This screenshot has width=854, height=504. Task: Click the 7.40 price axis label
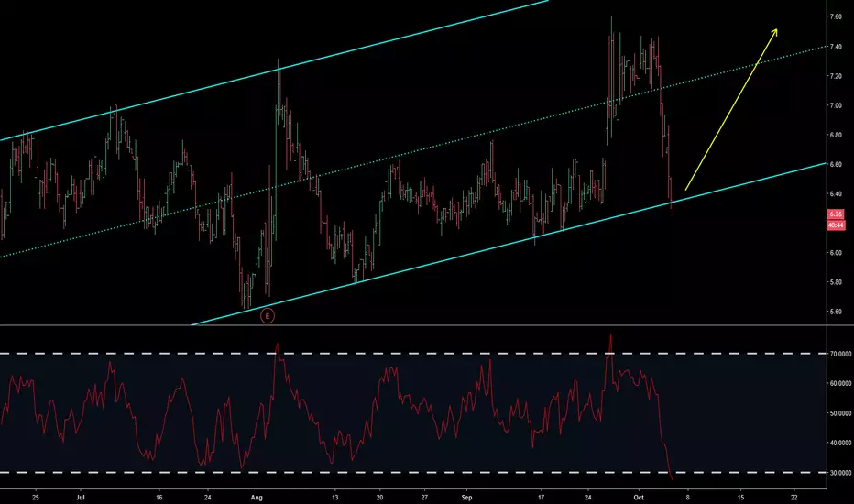point(836,47)
